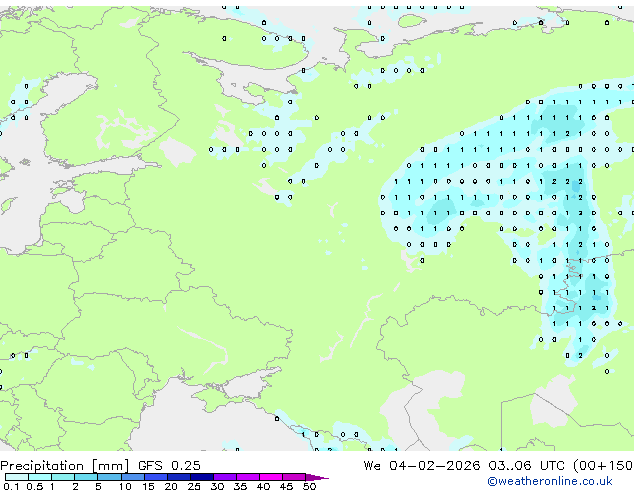The width and height of the screenshot is (634, 490).
Task: Click the "We 04-02-2026" date text
Action: 422,465
